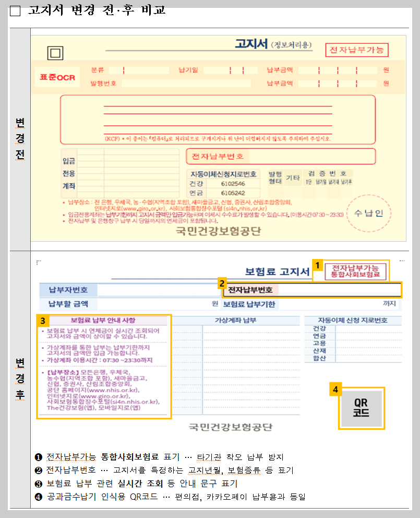The width and height of the screenshot is (420, 518).
Task: Click the '고지서 (정보처리용)' title
Action: [273, 44]
